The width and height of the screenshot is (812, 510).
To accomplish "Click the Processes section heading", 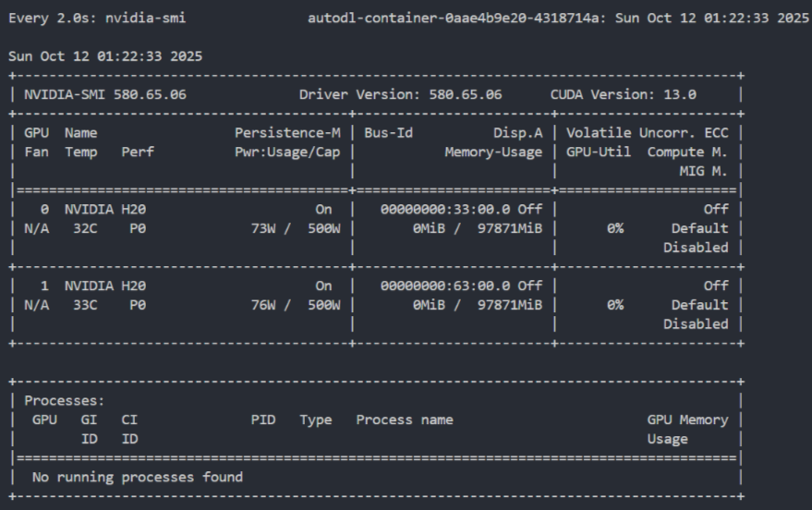I will [x=65, y=401].
